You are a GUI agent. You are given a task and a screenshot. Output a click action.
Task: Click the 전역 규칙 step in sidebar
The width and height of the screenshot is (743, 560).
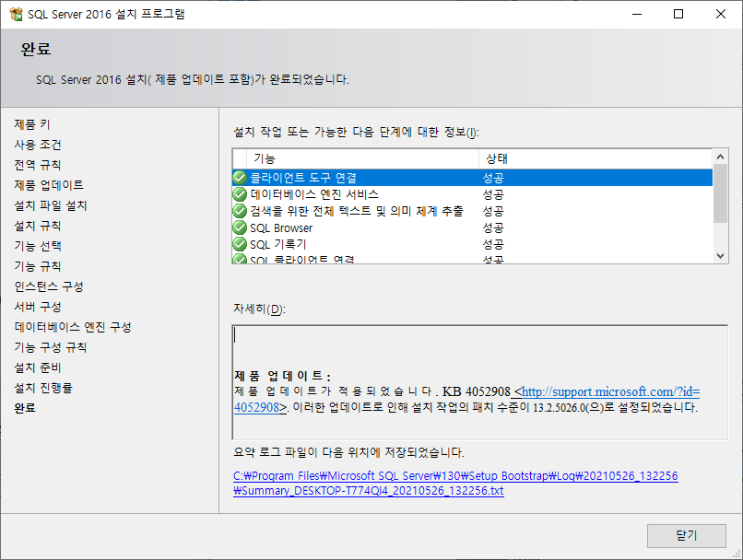point(38,165)
